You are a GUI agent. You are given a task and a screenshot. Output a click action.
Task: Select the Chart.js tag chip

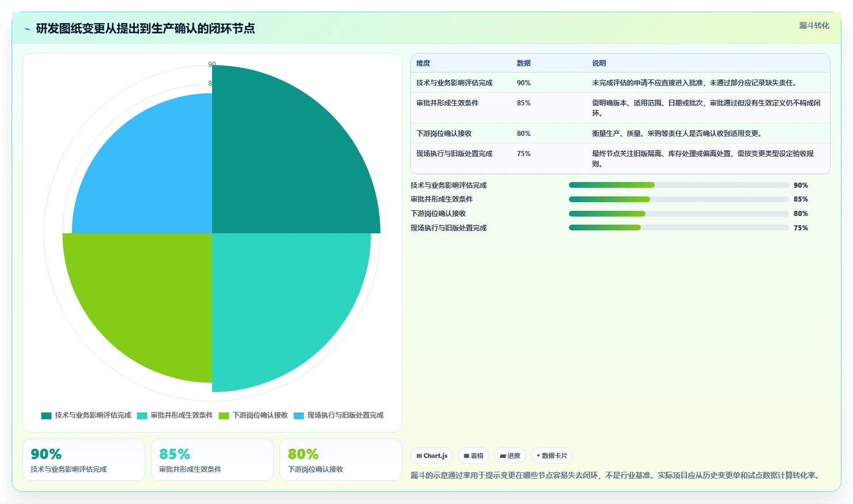click(432, 456)
